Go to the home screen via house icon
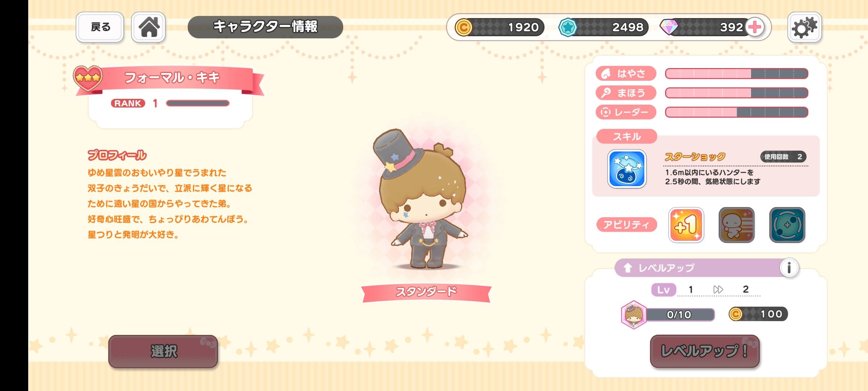Viewport: 868px width, 391px height. 148,27
